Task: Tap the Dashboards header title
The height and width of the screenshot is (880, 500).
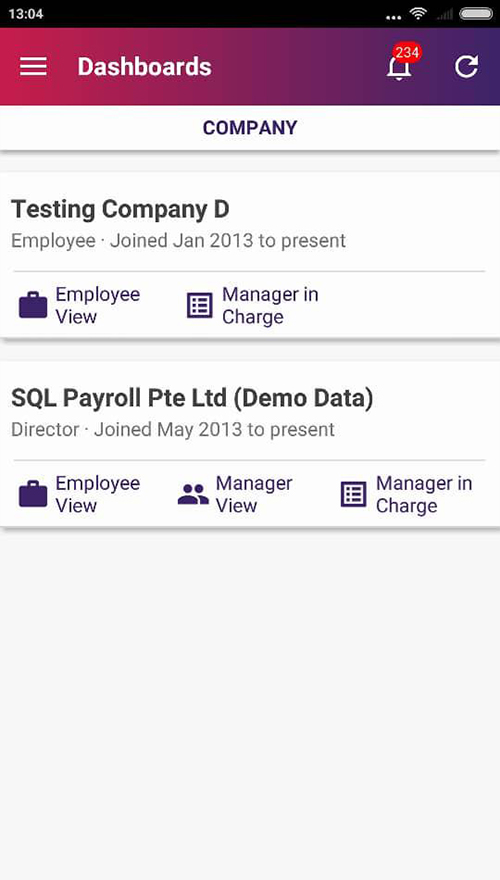Action: coord(144,66)
